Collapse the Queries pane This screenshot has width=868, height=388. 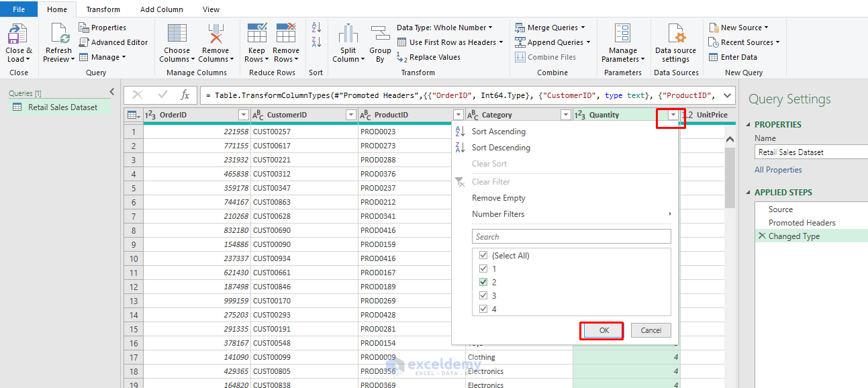(x=111, y=92)
